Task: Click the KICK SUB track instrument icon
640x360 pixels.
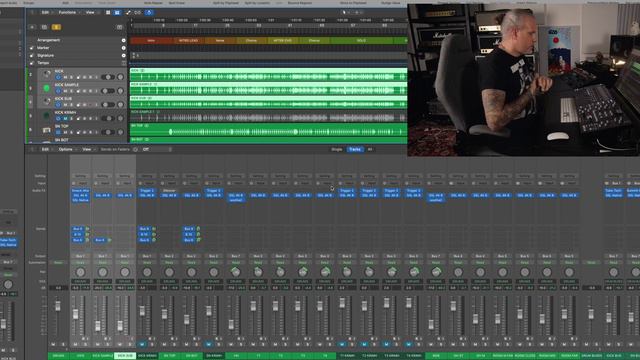Action: pos(47,102)
